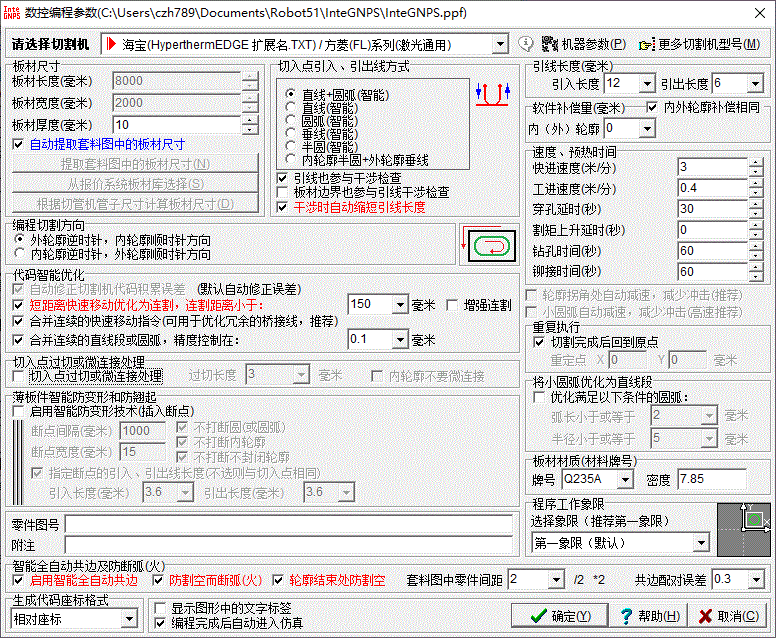Increase 板材厚度 with up stepper
Viewport: 776px width, 638px height.
pos(250,120)
